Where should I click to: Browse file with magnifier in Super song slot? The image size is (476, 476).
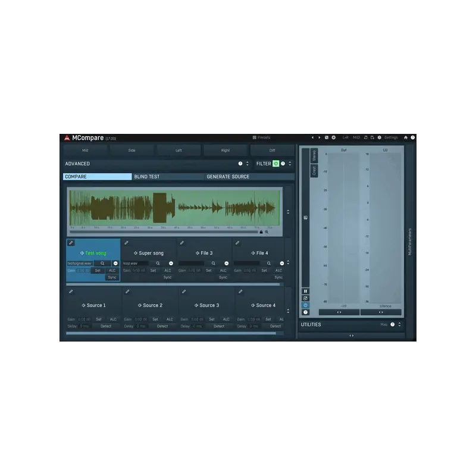point(158,264)
